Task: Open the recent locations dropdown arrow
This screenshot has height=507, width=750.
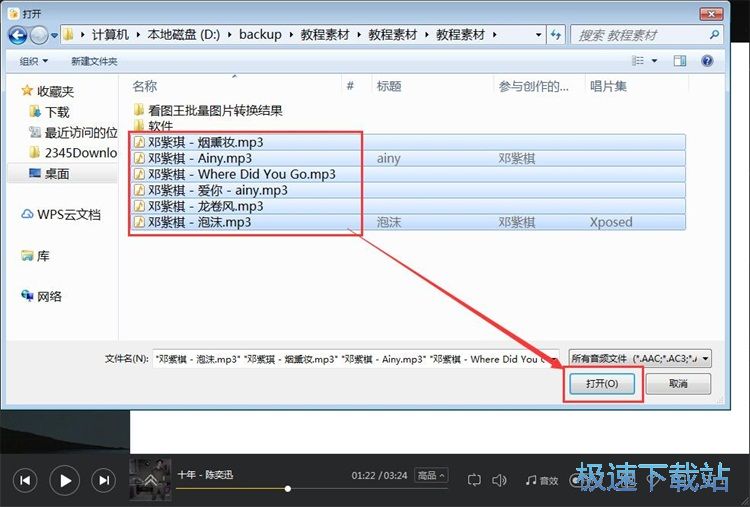Action: pyautogui.click(x=54, y=35)
